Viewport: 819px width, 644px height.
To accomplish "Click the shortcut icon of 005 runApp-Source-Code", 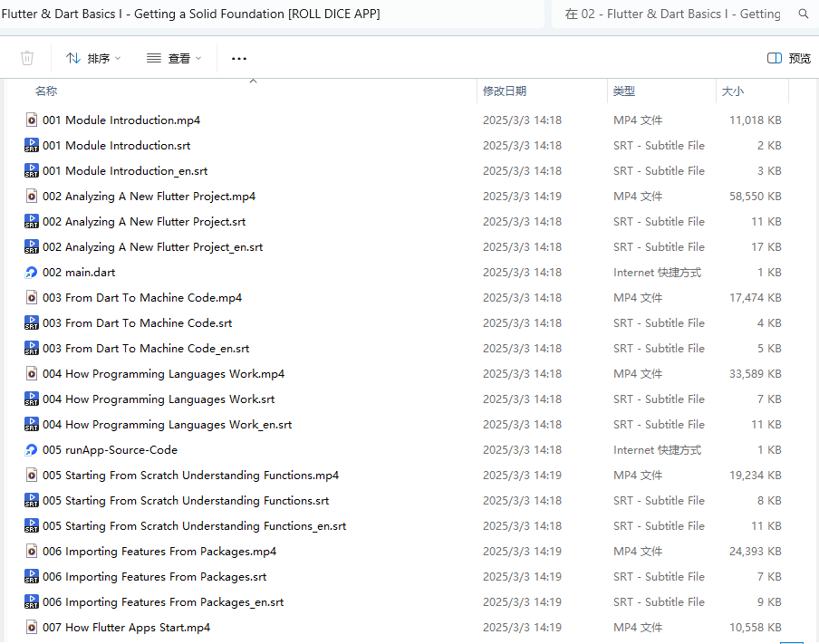I will (x=32, y=449).
